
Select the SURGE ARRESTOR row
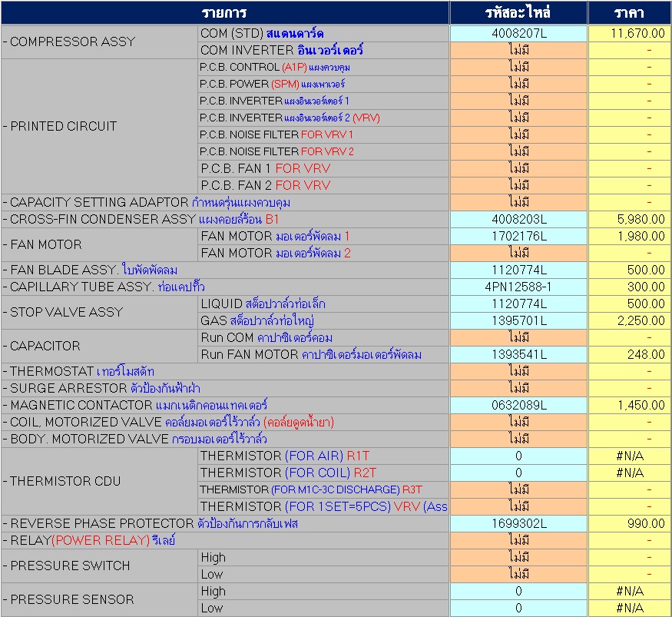[225, 389]
